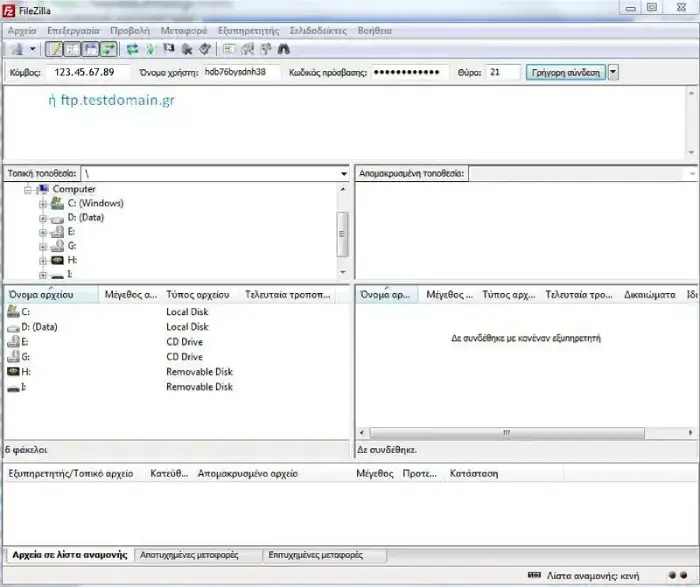Screen dimensions: 700x587
Task: Select the E: CD drive icon in tree
Action: [57, 232]
